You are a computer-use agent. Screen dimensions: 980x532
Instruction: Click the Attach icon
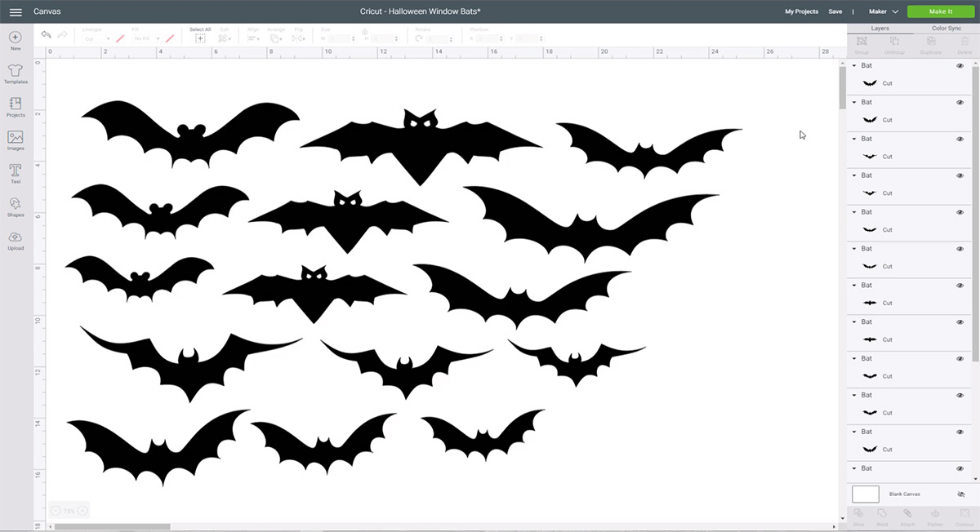[x=907, y=512]
